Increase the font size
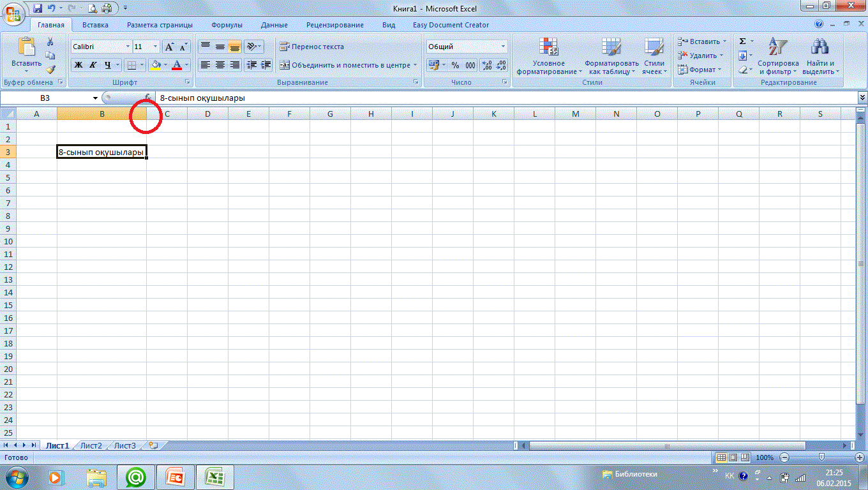Image resolution: width=868 pixels, height=490 pixels. pyautogui.click(x=169, y=47)
